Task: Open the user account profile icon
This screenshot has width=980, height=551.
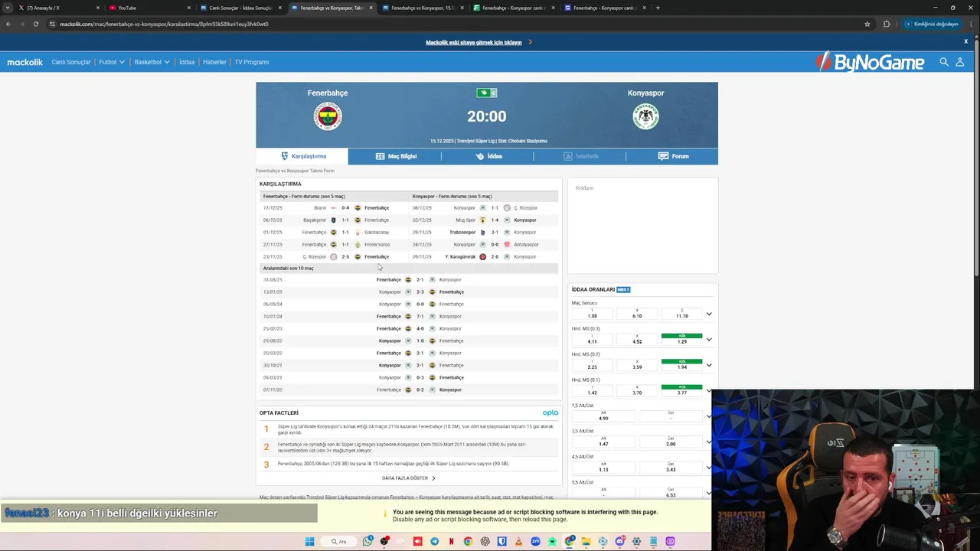Action: pyautogui.click(x=959, y=62)
